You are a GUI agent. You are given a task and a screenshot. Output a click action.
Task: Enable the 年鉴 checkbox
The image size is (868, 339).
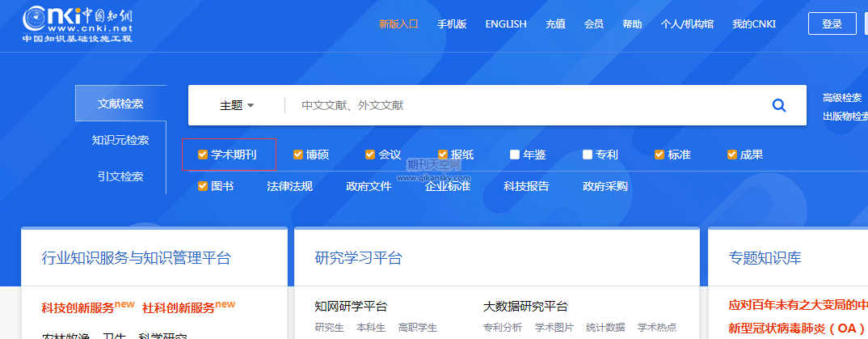tap(515, 155)
